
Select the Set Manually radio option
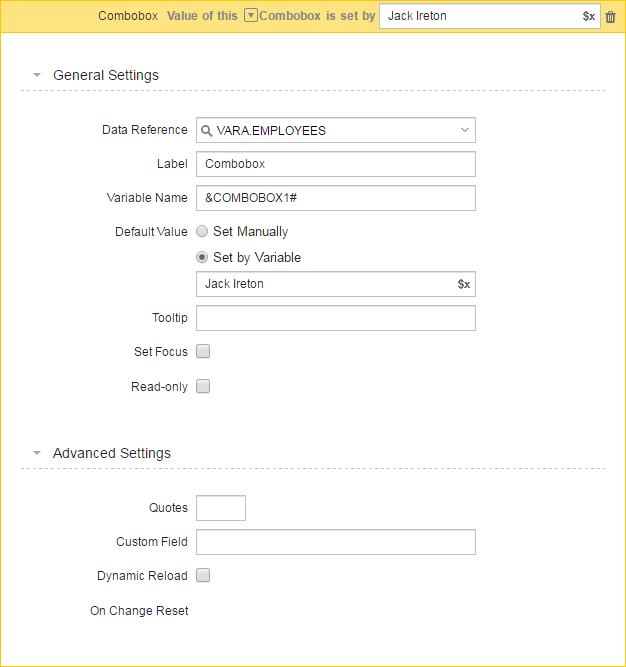pyautogui.click(x=202, y=231)
